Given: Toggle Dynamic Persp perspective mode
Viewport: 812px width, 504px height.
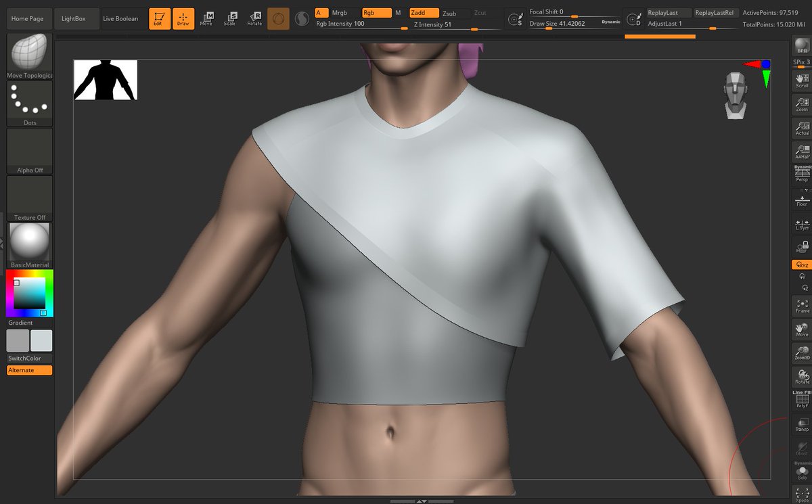Looking at the screenshot, I should (x=802, y=174).
